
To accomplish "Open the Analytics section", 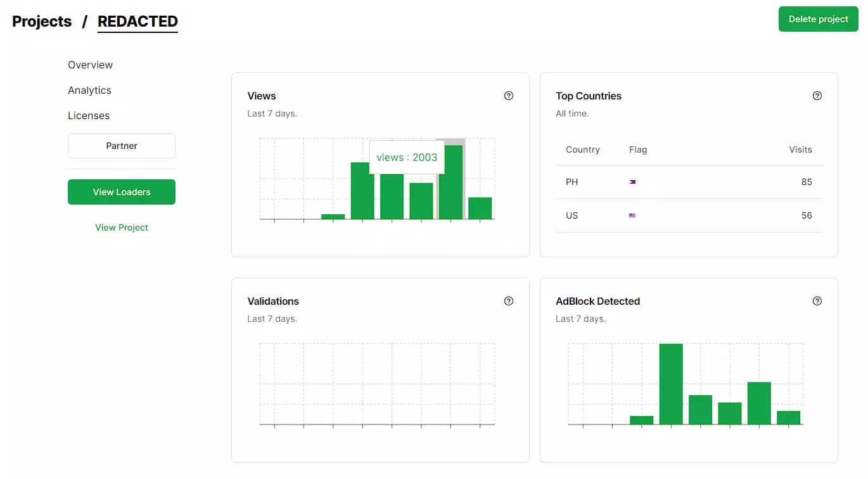I will coord(89,90).
